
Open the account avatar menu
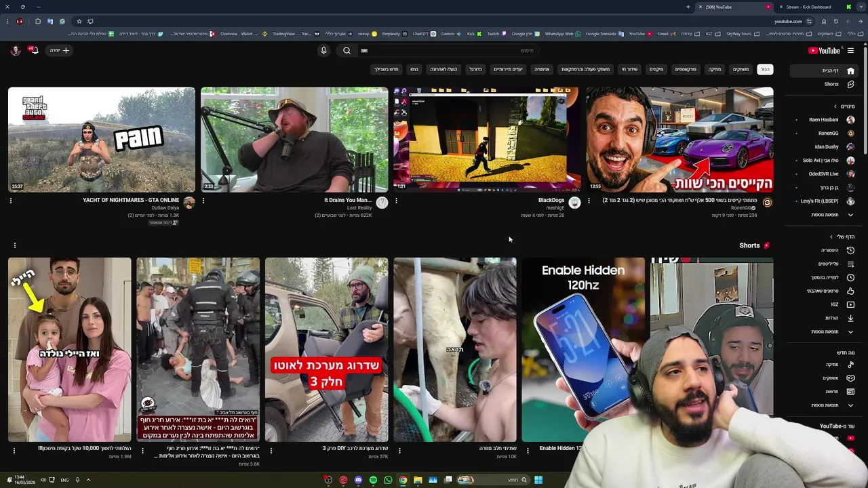tap(15, 50)
